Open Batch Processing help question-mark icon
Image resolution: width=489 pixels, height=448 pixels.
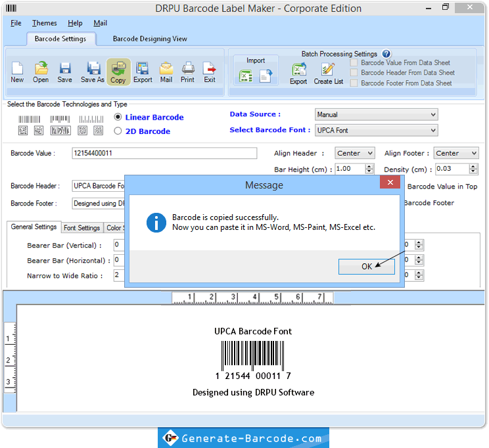point(386,54)
